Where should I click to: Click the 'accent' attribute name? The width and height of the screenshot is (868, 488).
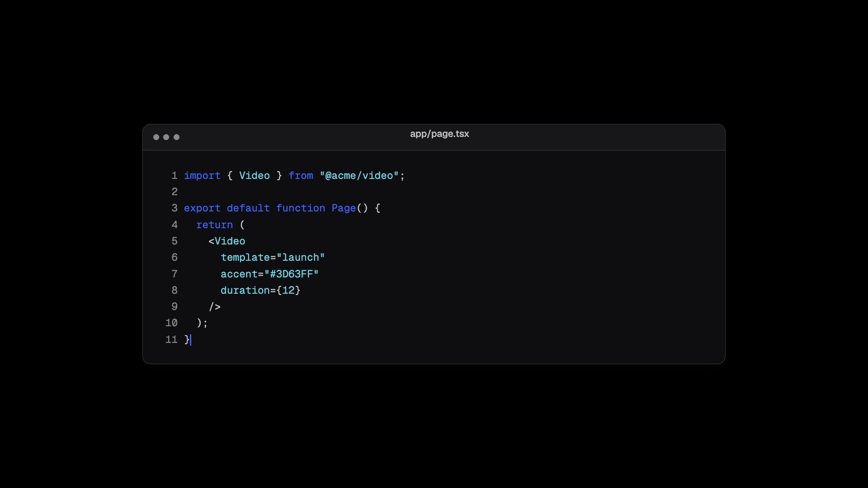click(239, 274)
